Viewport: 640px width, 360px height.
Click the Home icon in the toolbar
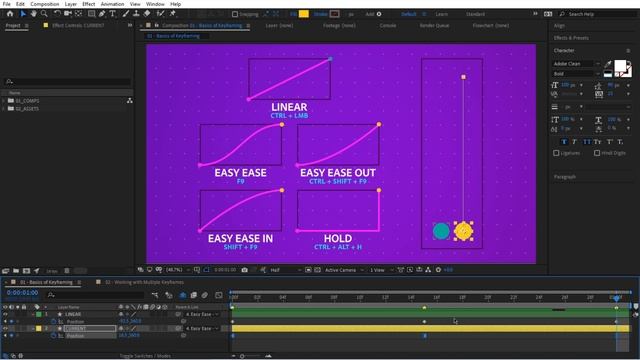click(10, 14)
